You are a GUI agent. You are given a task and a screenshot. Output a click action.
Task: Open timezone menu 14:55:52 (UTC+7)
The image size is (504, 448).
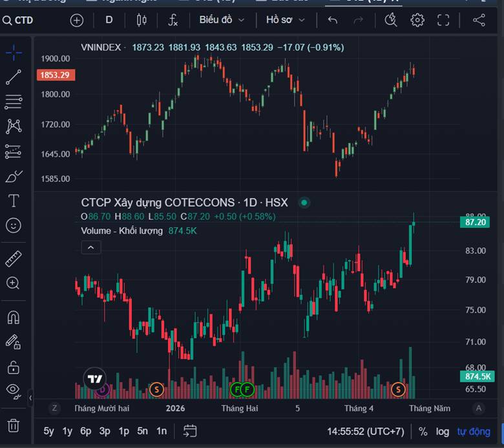click(x=366, y=431)
